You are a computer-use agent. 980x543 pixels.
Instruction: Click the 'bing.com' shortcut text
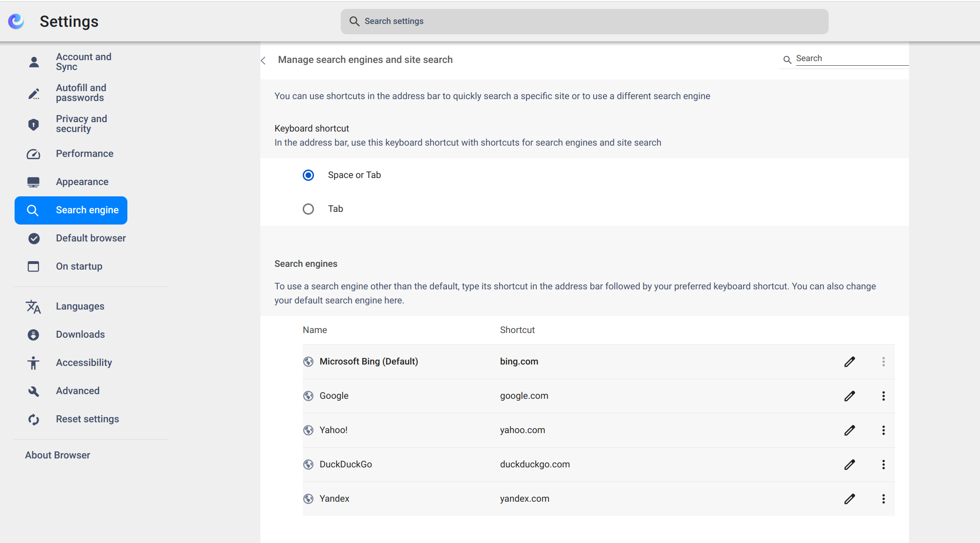tap(519, 362)
